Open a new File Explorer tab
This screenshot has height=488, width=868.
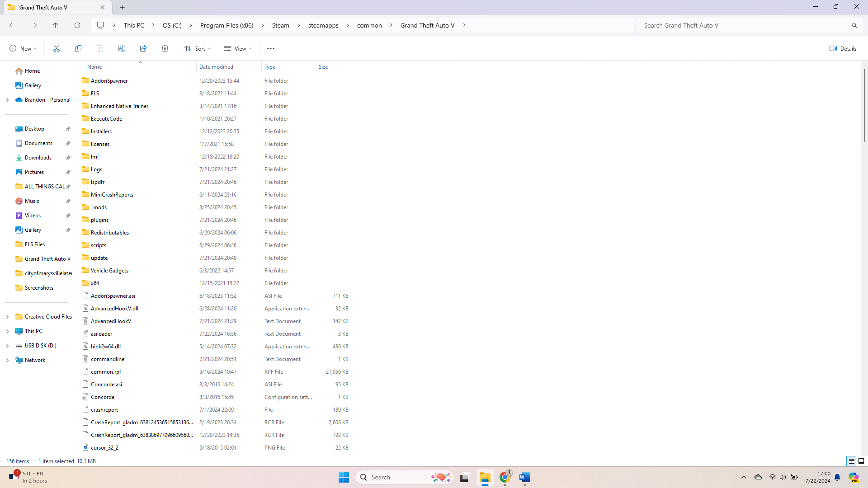[123, 7]
